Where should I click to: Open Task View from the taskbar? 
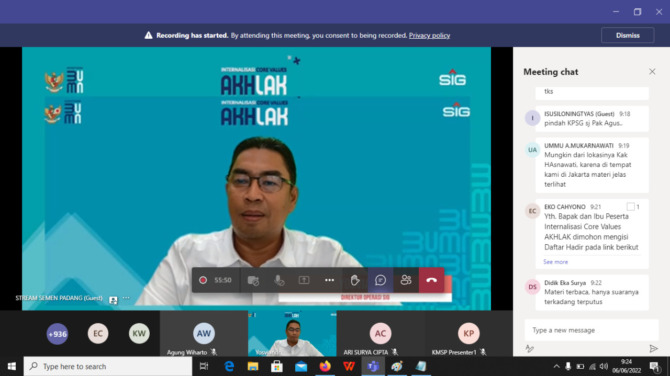(204, 367)
